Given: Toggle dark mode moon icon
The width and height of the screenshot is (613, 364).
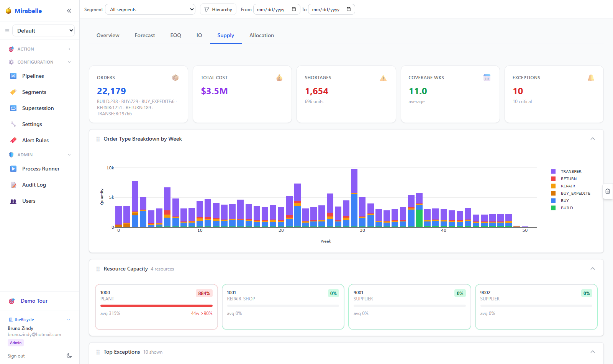Looking at the screenshot, I should (69, 356).
